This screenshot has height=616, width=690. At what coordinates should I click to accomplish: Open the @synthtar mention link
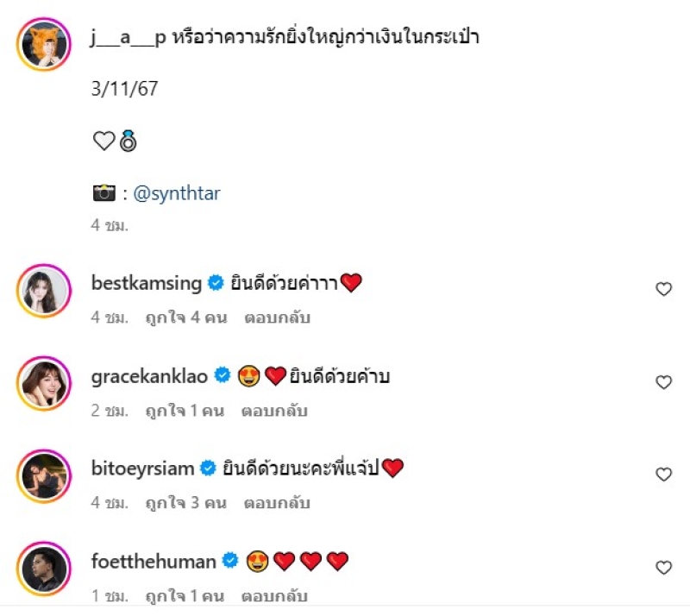177,194
